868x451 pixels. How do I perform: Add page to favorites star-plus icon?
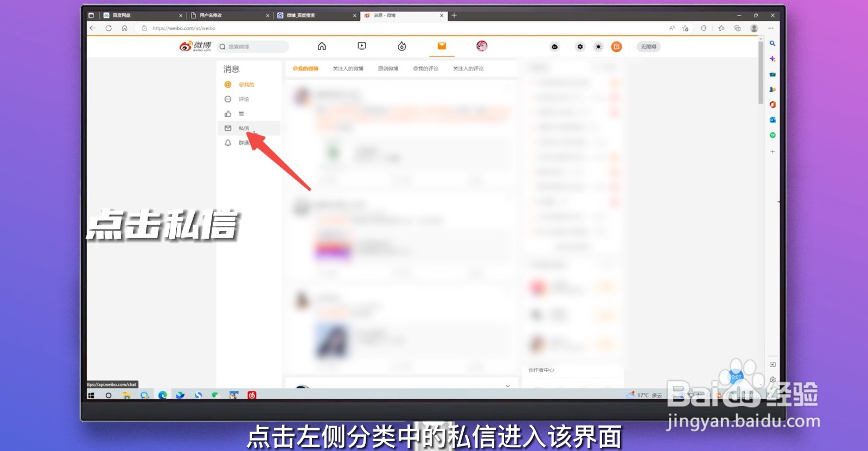pyautogui.click(x=685, y=28)
